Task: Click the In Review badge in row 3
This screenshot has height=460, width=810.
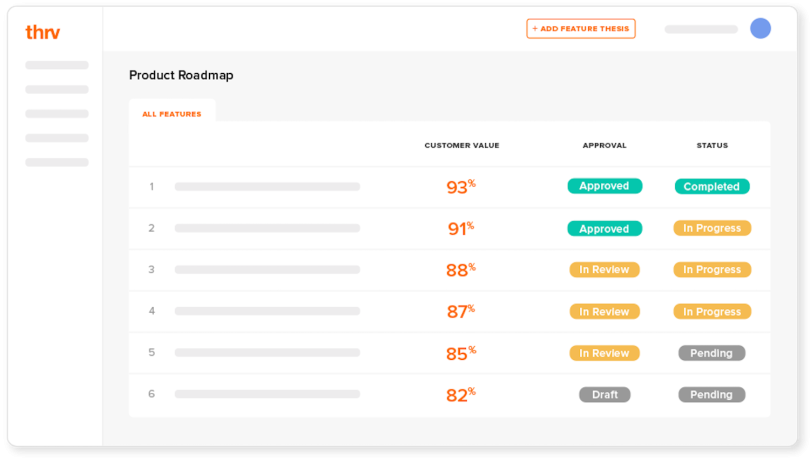Action: pyautogui.click(x=604, y=269)
